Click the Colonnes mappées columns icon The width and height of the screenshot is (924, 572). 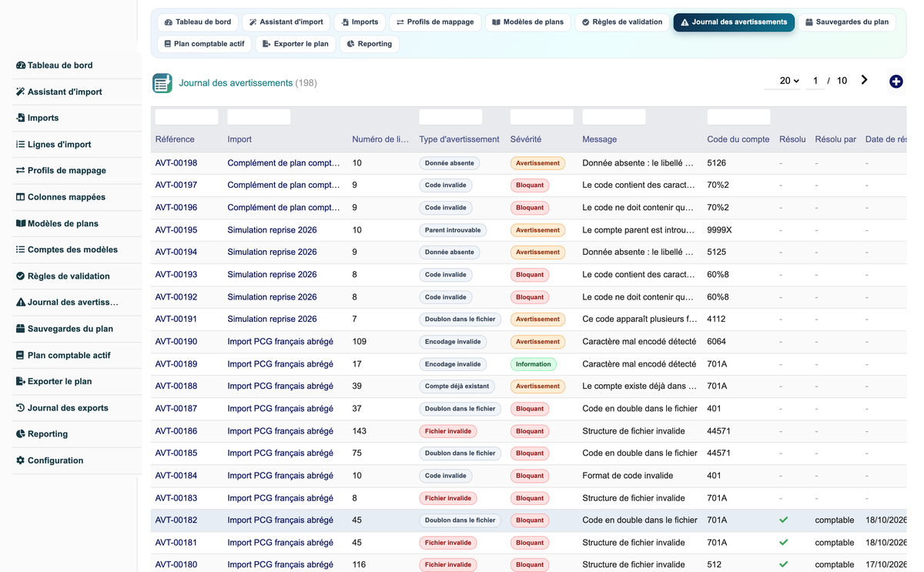21,197
